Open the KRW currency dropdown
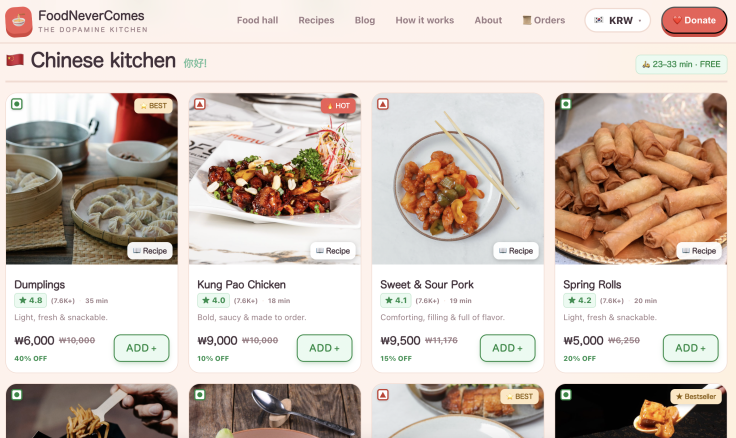Screen dimensions: 736x438 pyautogui.click(x=617, y=21)
